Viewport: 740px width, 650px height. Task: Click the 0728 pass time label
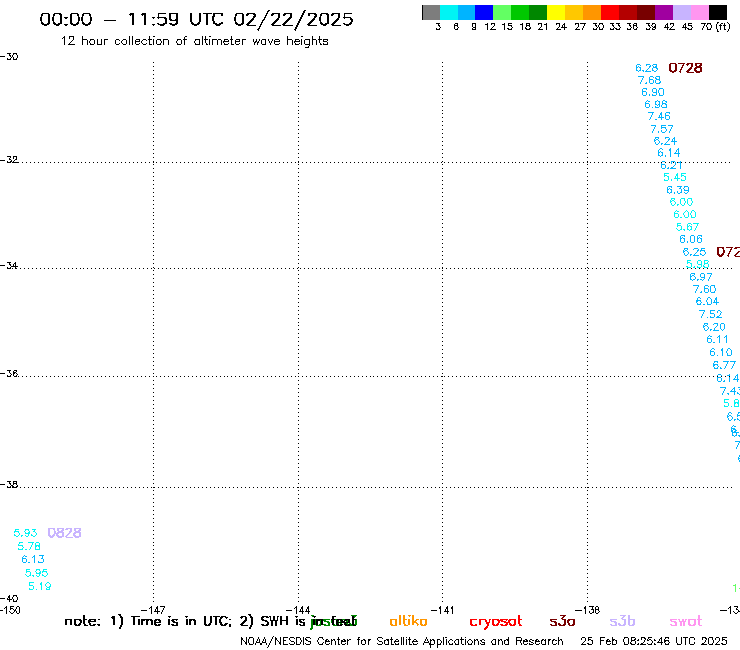pyautogui.click(x=685, y=68)
